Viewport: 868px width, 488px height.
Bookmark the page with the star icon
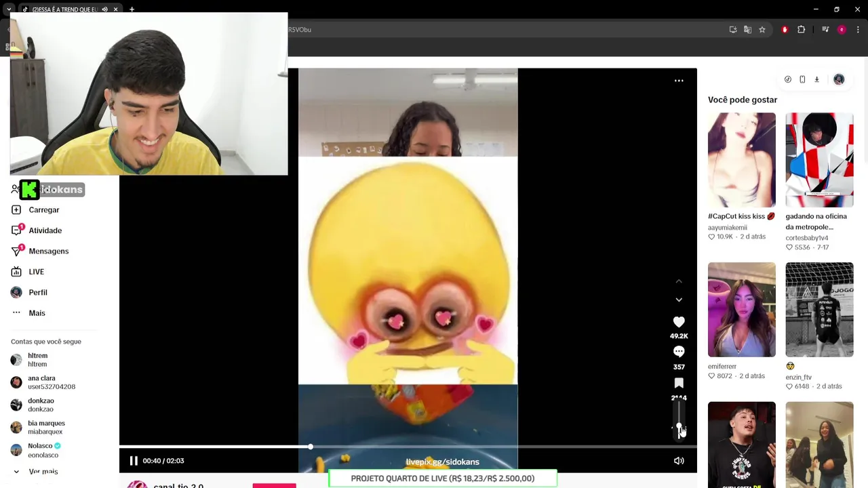(x=762, y=30)
